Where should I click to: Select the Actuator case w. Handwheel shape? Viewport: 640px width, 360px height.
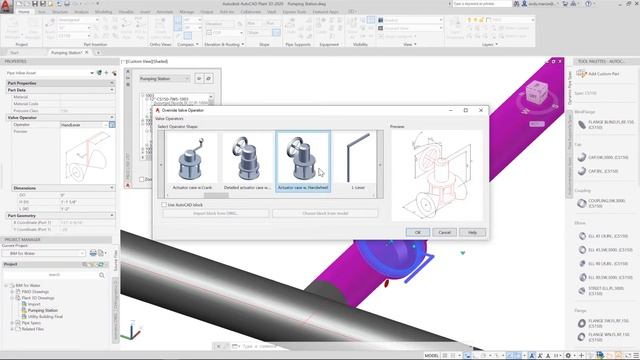click(x=303, y=162)
